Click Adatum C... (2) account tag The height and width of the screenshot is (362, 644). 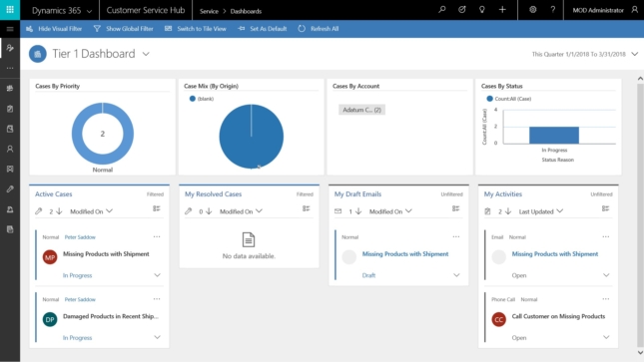[361, 110]
